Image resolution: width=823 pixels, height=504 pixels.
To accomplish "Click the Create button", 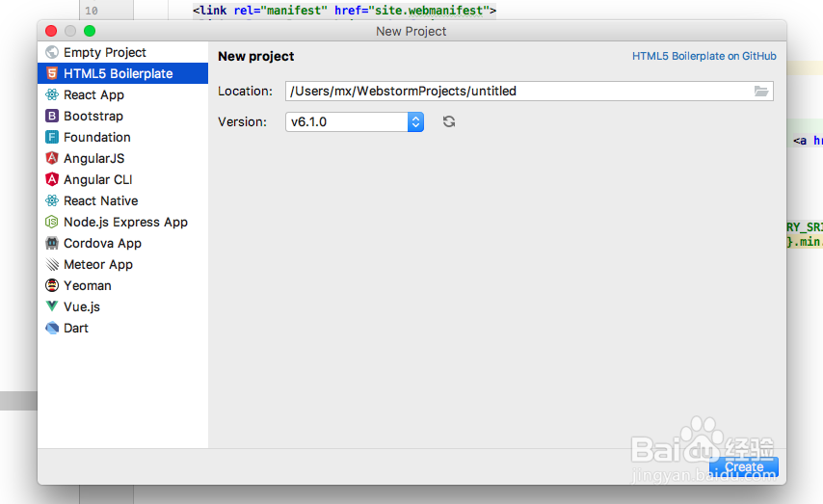I will [x=744, y=466].
